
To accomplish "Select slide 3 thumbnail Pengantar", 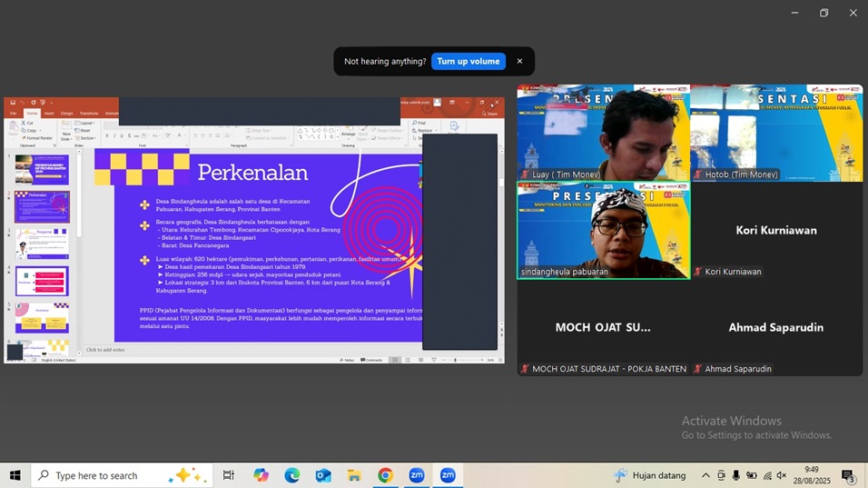I will tap(42, 244).
